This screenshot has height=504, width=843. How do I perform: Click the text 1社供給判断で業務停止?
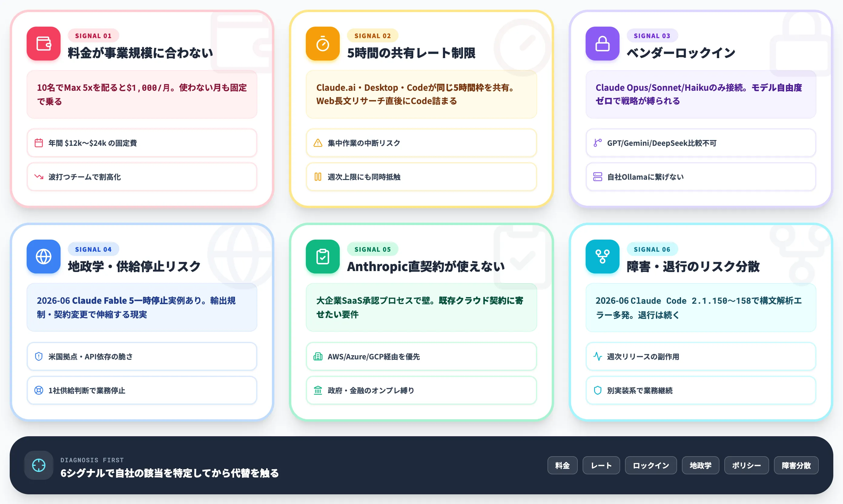click(x=87, y=390)
